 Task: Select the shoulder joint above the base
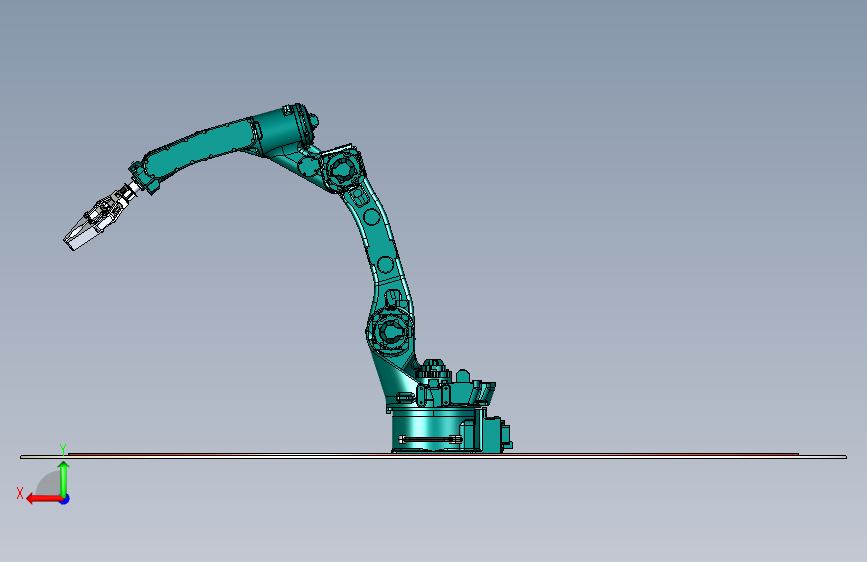click(x=391, y=332)
